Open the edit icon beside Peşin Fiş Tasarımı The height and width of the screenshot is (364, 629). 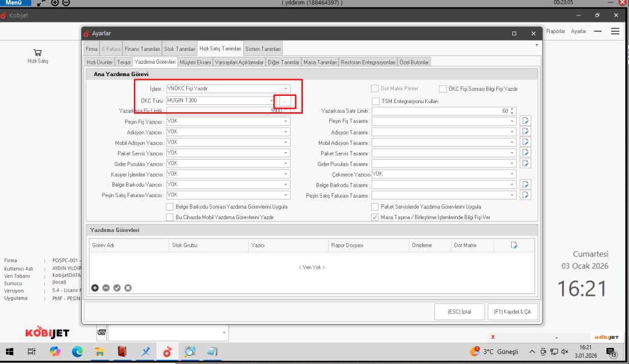pyautogui.click(x=525, y=121)
